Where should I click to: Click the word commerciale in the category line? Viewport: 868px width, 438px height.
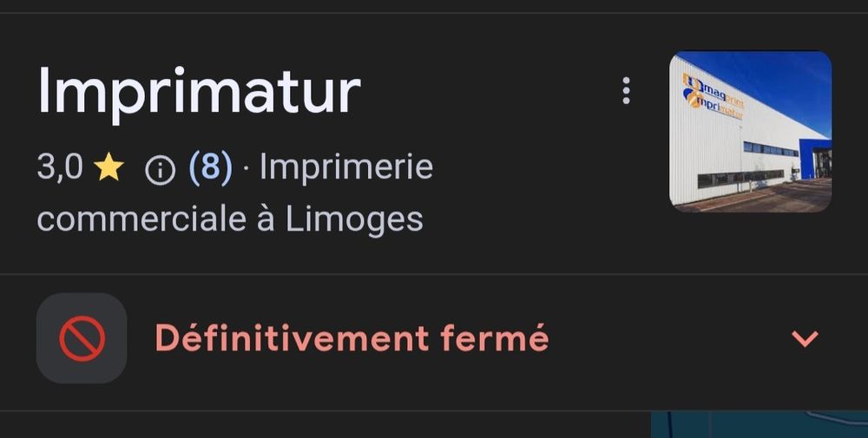(141, 219)
